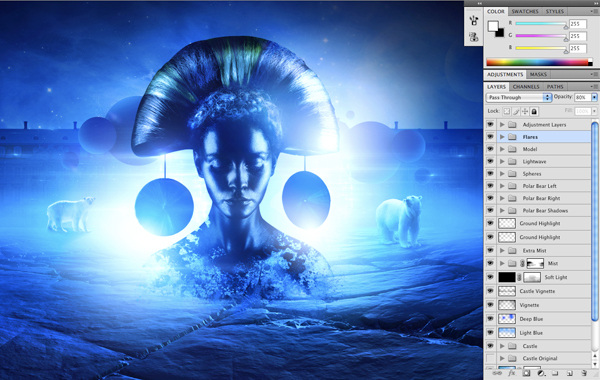Switch to the Masks tab

click(x=538, y=74)
